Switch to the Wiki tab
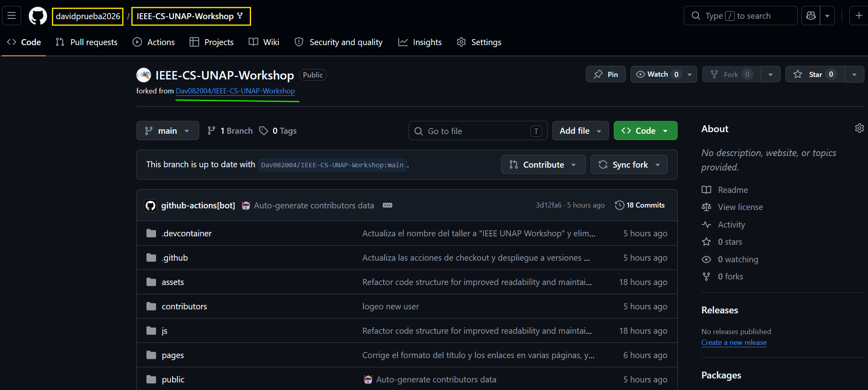 [x=264, y=42]
